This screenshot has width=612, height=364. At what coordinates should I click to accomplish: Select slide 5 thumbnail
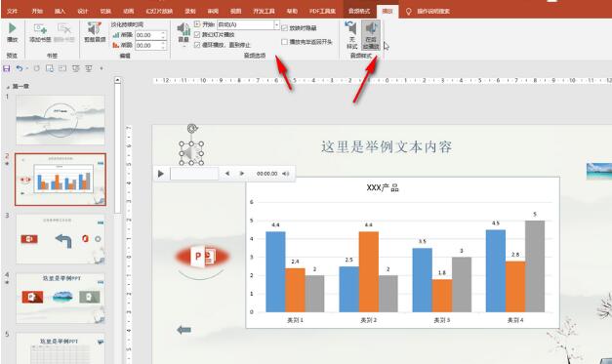(61, 348)
